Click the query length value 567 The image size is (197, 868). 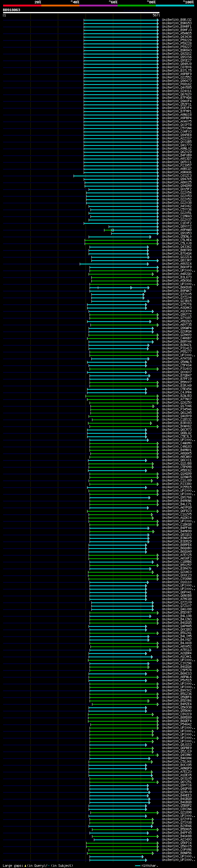155,15
